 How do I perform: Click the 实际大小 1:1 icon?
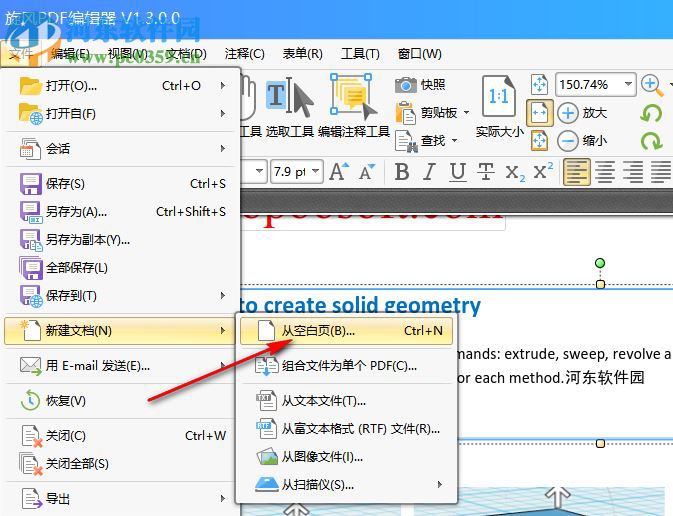click(x=498, y=97)
